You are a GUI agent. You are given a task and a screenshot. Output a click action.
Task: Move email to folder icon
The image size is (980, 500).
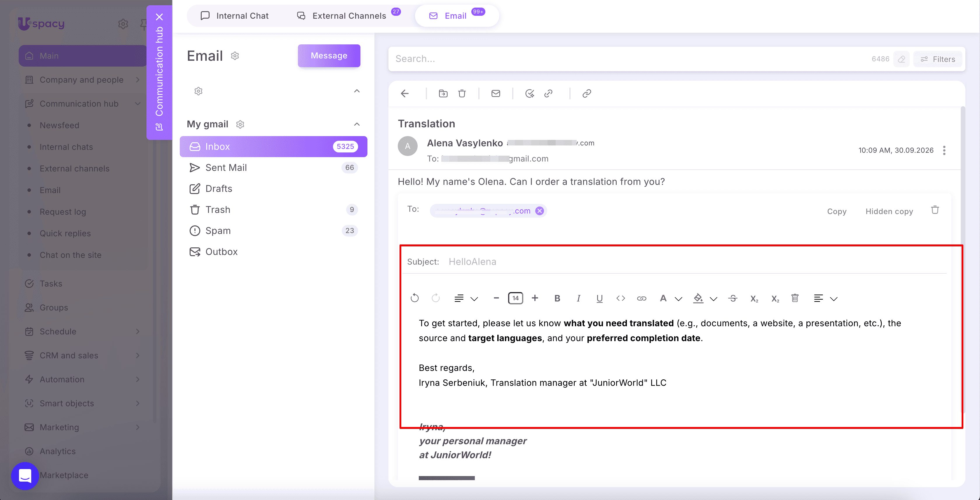click(x=443, y=93)
